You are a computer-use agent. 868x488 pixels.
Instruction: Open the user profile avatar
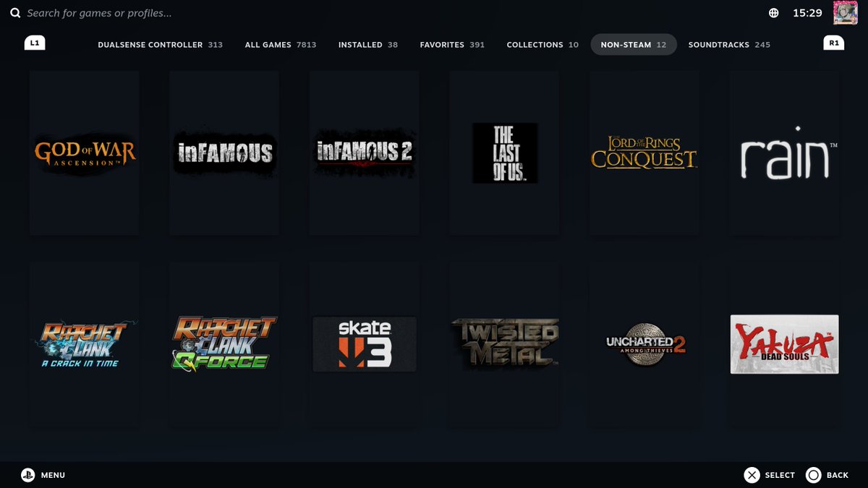coord(845,12)
